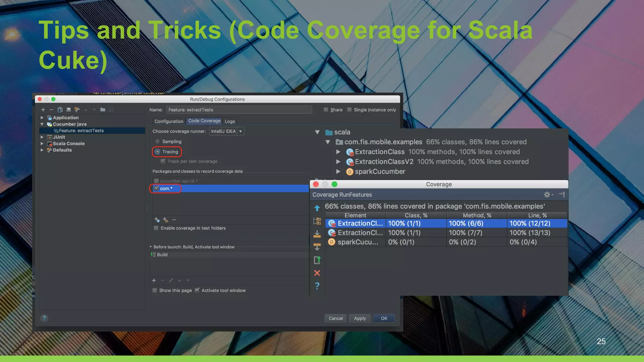Sort configurations alphabetically
Image resolution: width=644 pixels, height=362 pixels.
coord(111,110)
